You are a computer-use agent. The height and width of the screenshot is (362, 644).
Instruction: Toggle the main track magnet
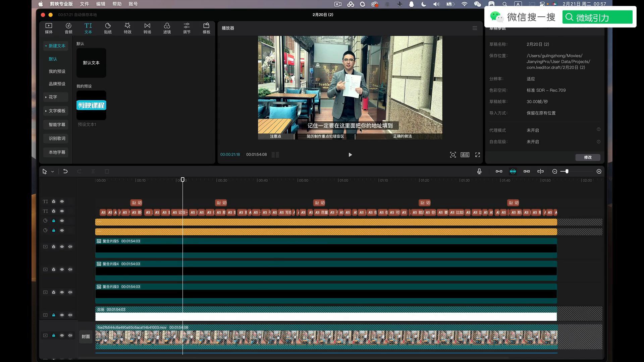pyautogui.click(x=499, y=171)
